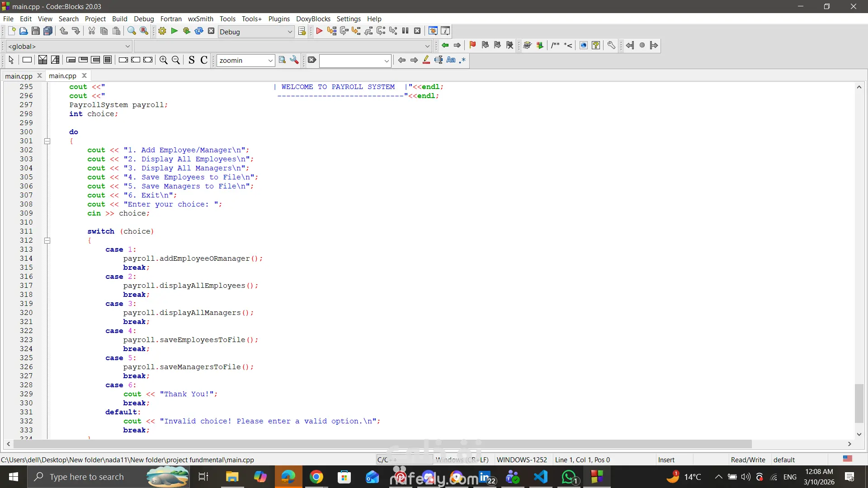The width and height of the screenshot is (868, 488).
Task: Toggle bookmark with red flag icon
Action: (x=472, y=45)
